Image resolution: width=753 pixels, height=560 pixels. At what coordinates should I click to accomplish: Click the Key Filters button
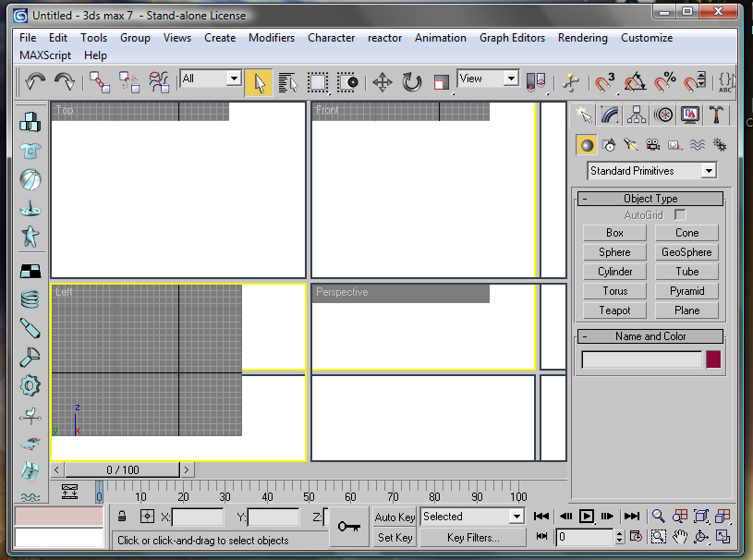click(472, 537)
